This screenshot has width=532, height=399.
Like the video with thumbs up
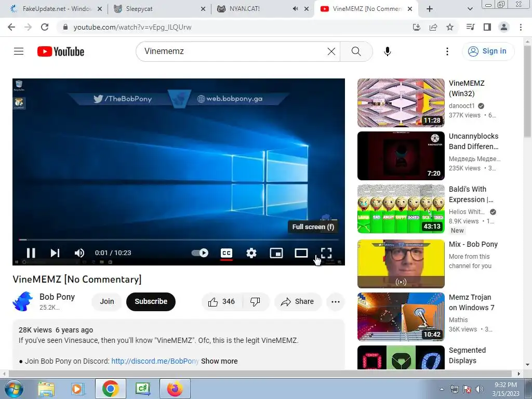tap(221, 301)
